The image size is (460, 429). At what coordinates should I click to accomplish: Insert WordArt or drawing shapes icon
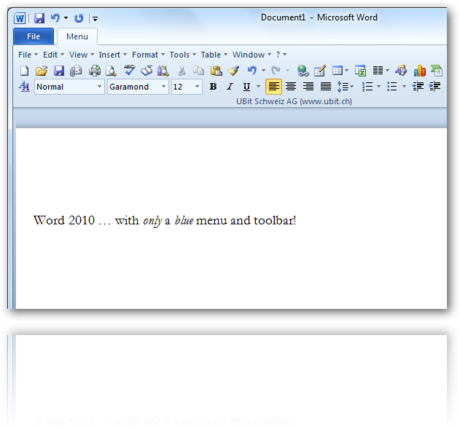pos(401,70)
